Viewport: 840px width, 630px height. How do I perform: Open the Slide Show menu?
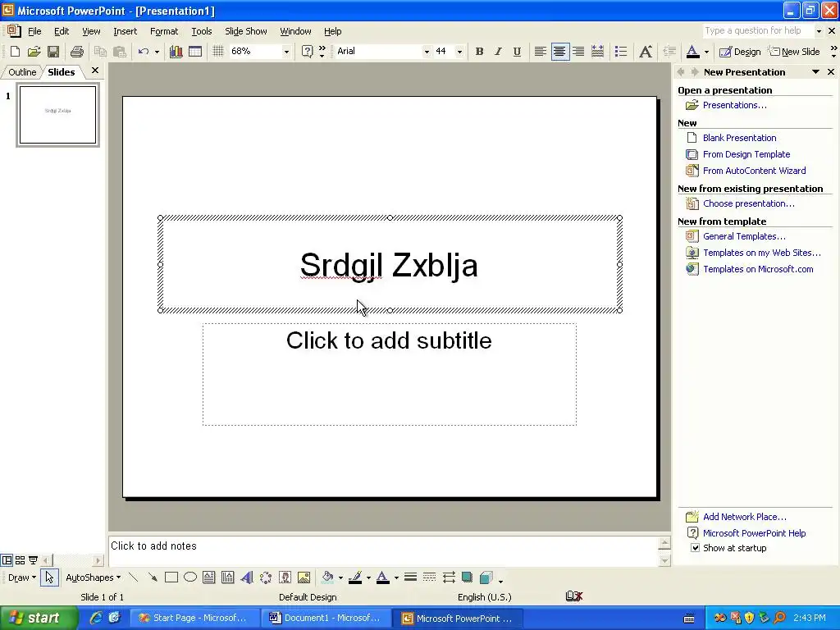click(246, 31)
